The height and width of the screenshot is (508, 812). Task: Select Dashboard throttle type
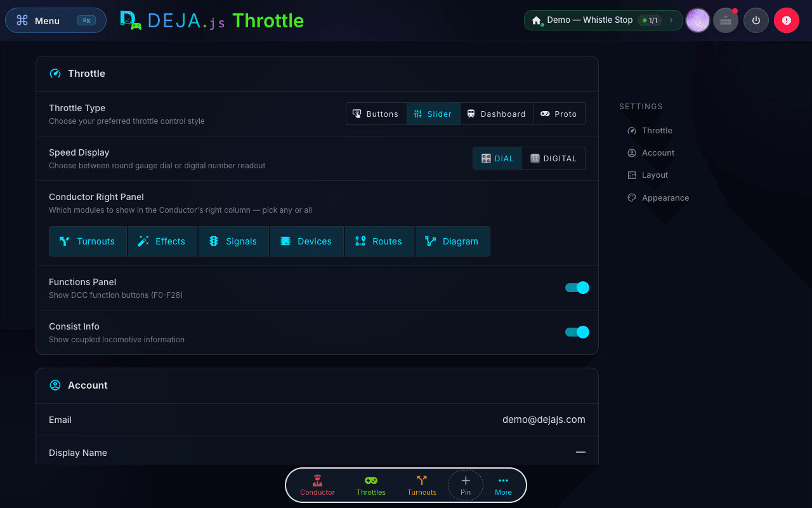(x=497, y=114)
